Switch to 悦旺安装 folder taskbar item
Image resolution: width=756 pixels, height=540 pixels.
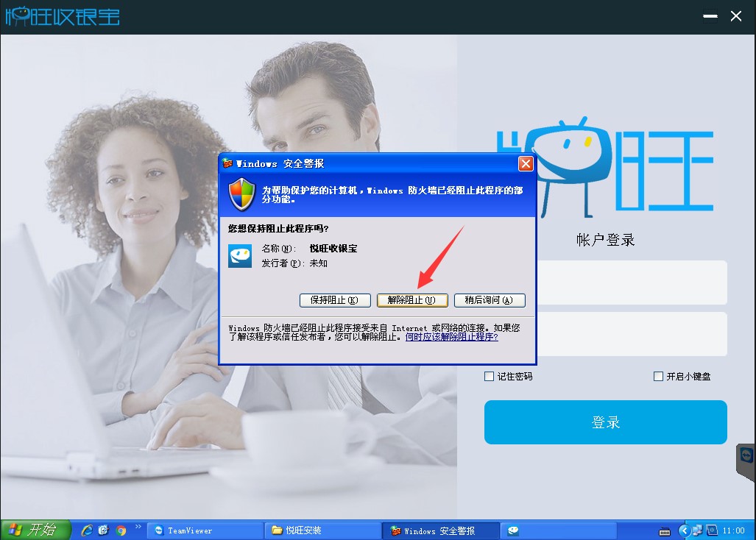point(322,530)
